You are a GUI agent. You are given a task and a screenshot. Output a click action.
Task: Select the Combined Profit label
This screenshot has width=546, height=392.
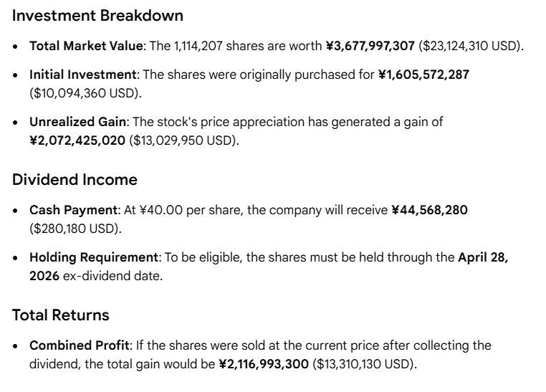click(x=80, y=345)
